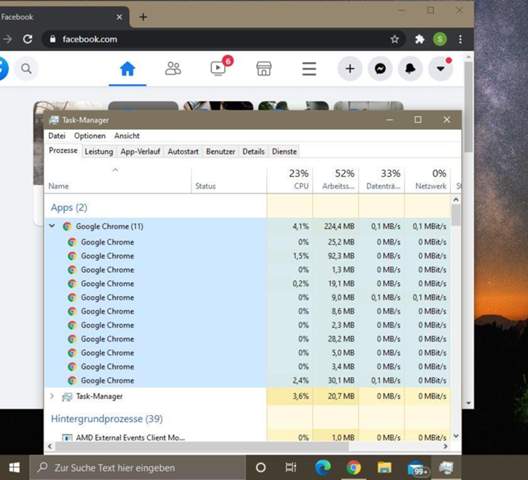Open the Facebook Marketplace icon
Screen dimensions: 528x480
(x=264, y=69)
